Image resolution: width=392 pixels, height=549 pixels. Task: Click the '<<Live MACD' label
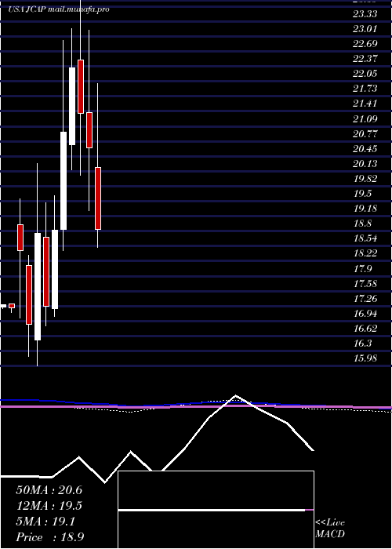pos(330,529)
